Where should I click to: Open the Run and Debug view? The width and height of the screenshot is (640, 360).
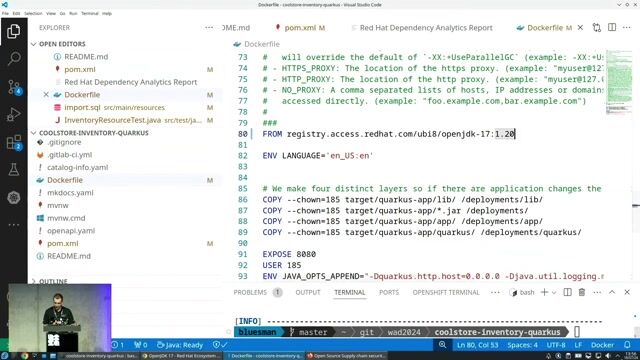pos(13,114)
